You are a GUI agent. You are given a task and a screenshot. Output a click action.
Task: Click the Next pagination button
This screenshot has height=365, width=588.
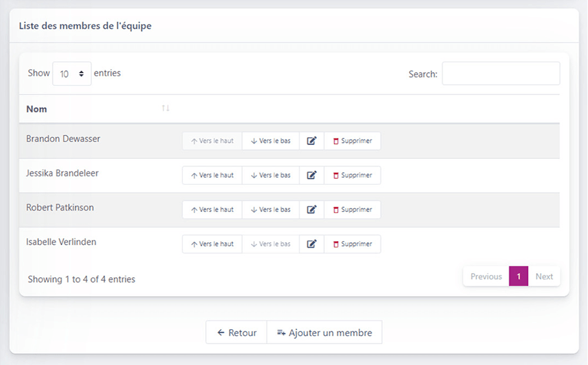click(x=544, y=276)
